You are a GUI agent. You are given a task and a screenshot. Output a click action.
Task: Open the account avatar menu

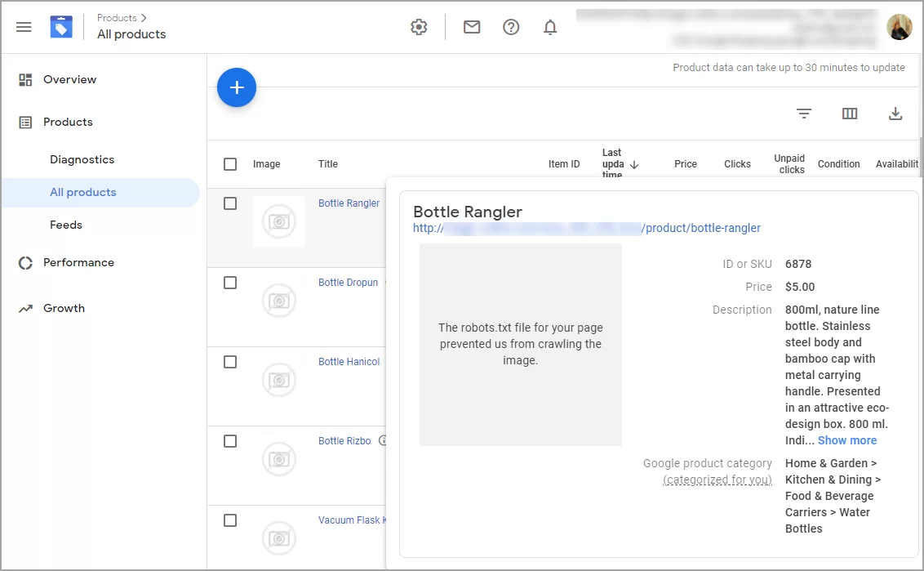tap(899, 26)
